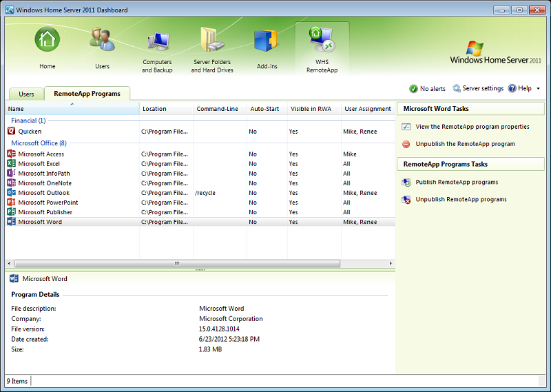Select the Quicken row name

click(x=30, y=132)
